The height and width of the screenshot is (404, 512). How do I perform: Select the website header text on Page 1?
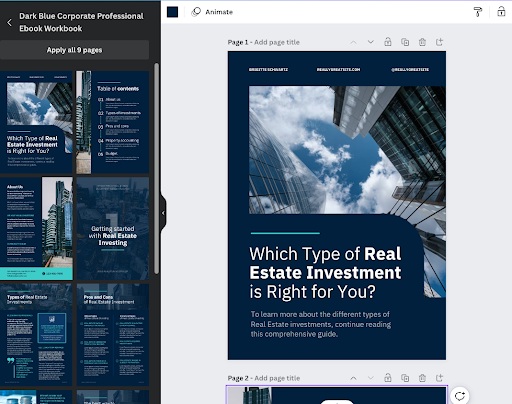coord(338,69)
